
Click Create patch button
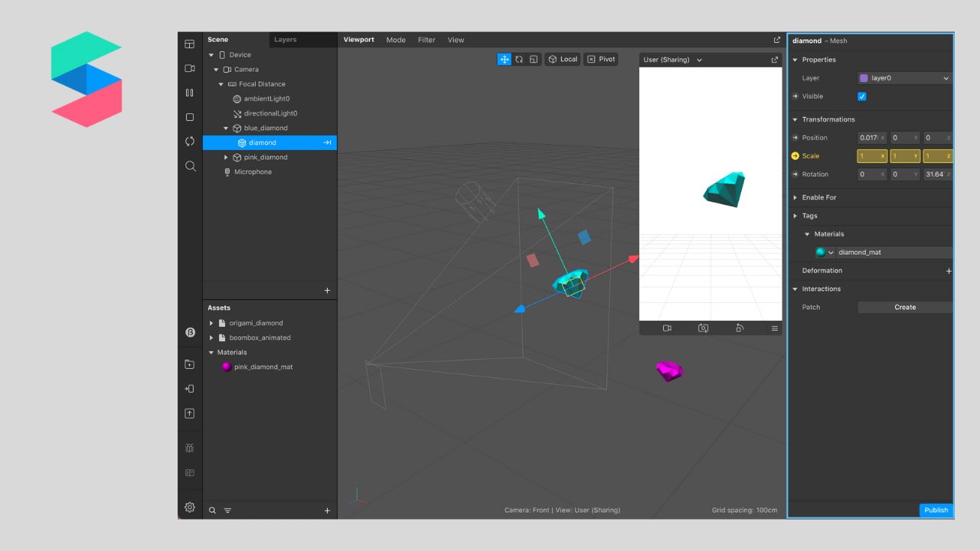tap(904, 307)
